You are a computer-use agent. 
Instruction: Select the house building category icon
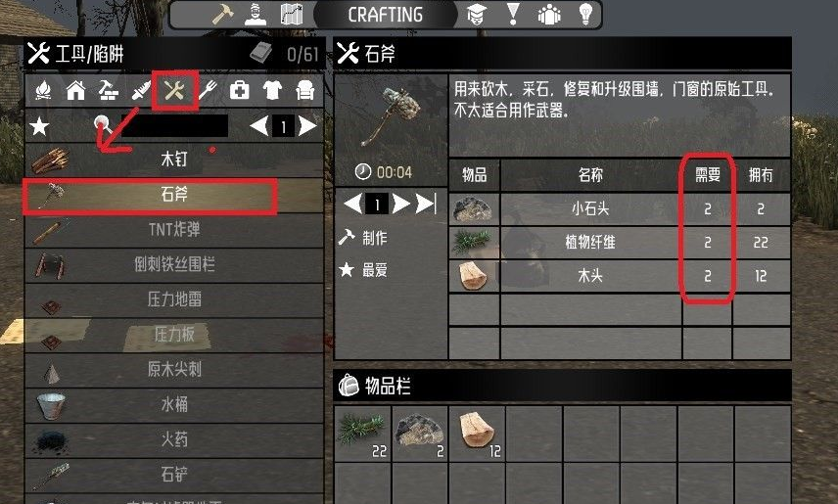tap(76, 91)
